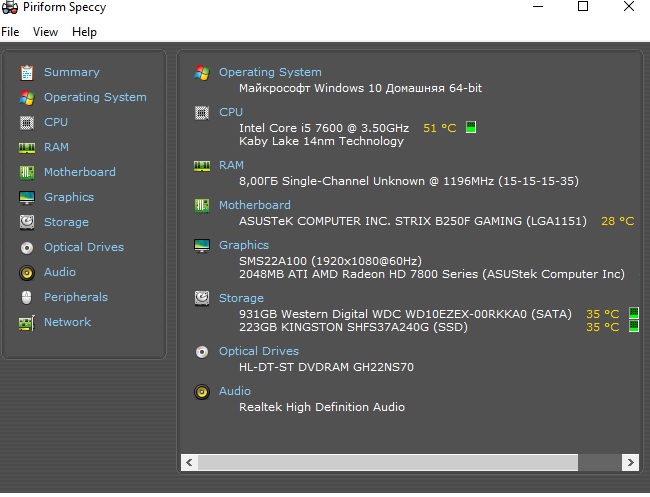Click the 51 °C CPU temperature value
650x497 pixels.
[439, 128]
